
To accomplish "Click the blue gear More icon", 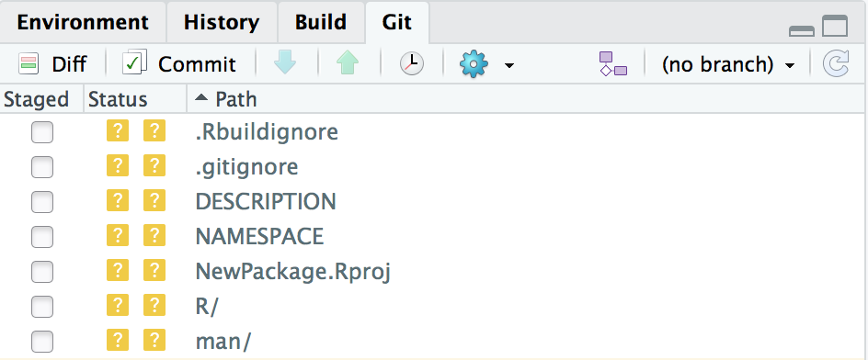I will pyautogui.click(x=474, y=64).
